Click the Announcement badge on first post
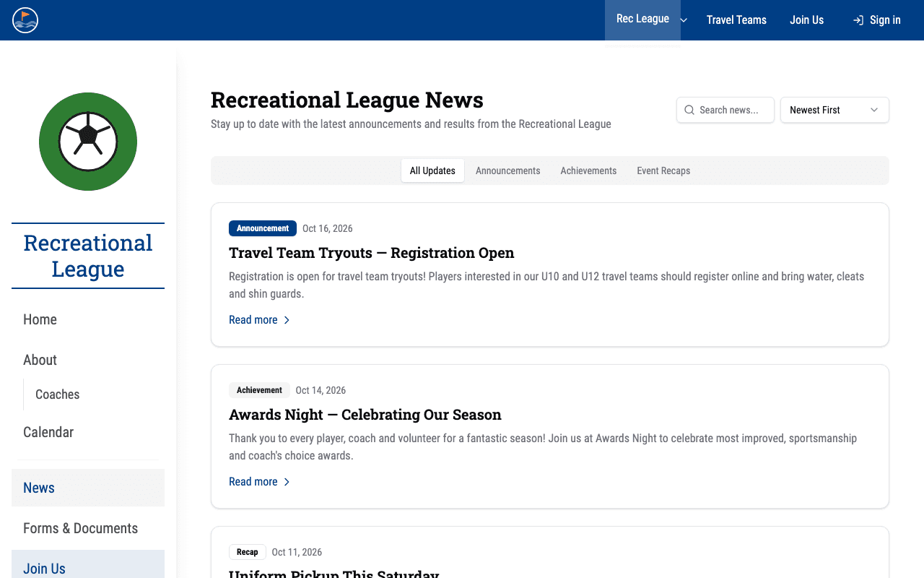This screenshot has width=924, height=578. click(263, 228)
